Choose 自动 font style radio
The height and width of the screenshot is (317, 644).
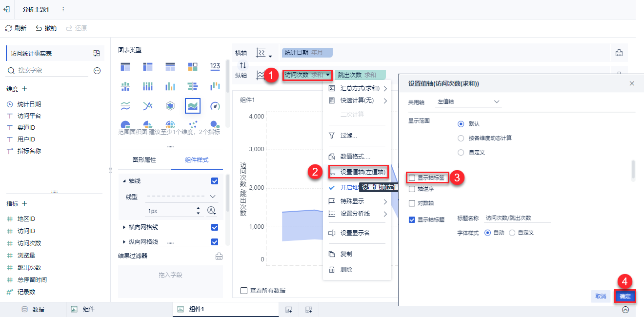pyautogui.click(x=487, y=233)
